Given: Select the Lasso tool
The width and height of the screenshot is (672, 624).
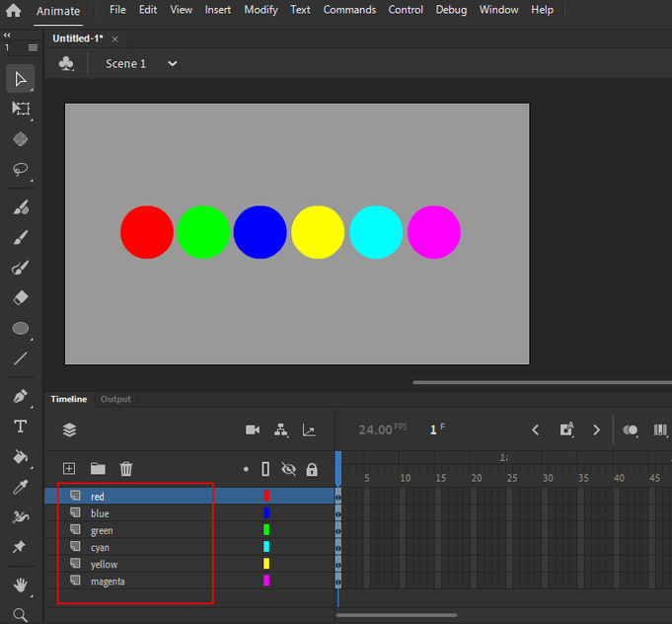Looking at the screenshot, I should pos(20,170).
